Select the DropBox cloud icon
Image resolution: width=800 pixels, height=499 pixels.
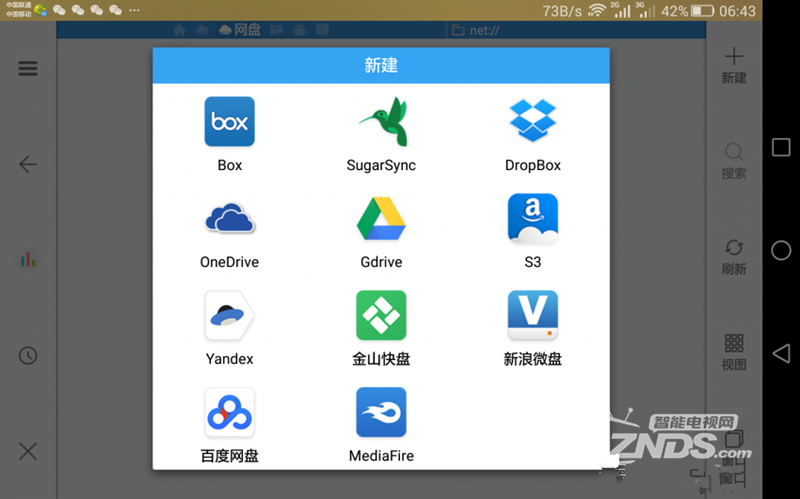point(532,122)
